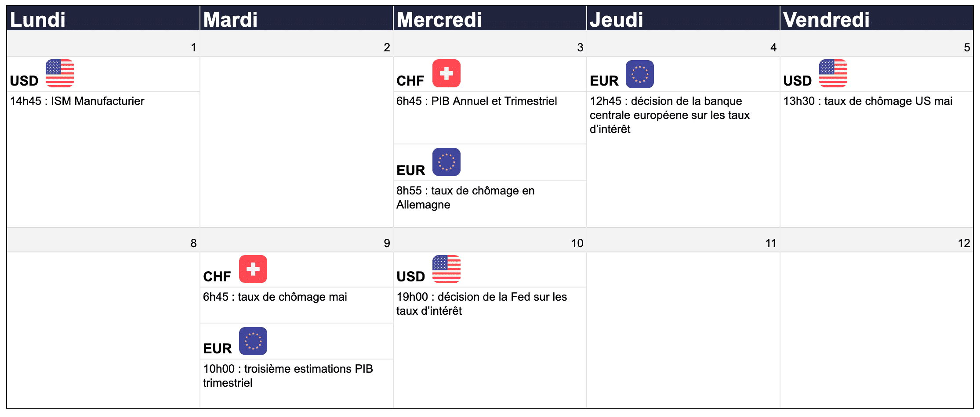Click the Swiss flag on Wednesday 3
980x417 pixels.
click(446, 73)
